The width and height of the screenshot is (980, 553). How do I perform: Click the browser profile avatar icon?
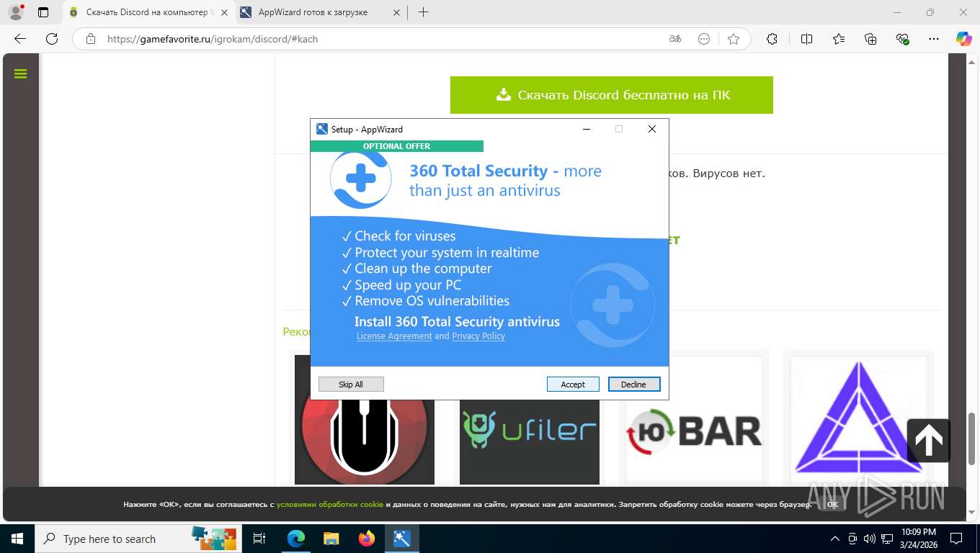pos(15,12)
